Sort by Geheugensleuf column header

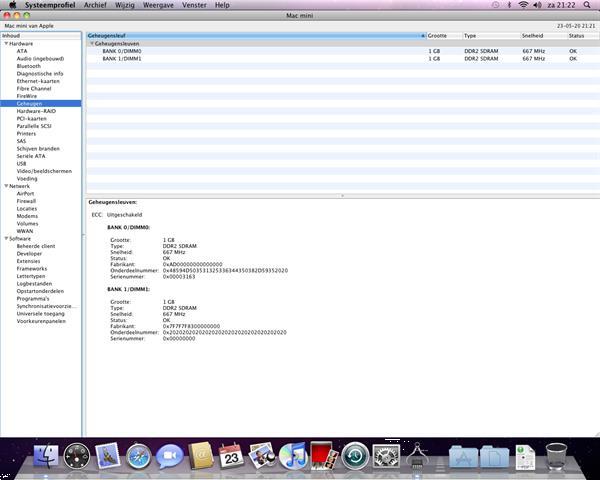tap(256, 36)
